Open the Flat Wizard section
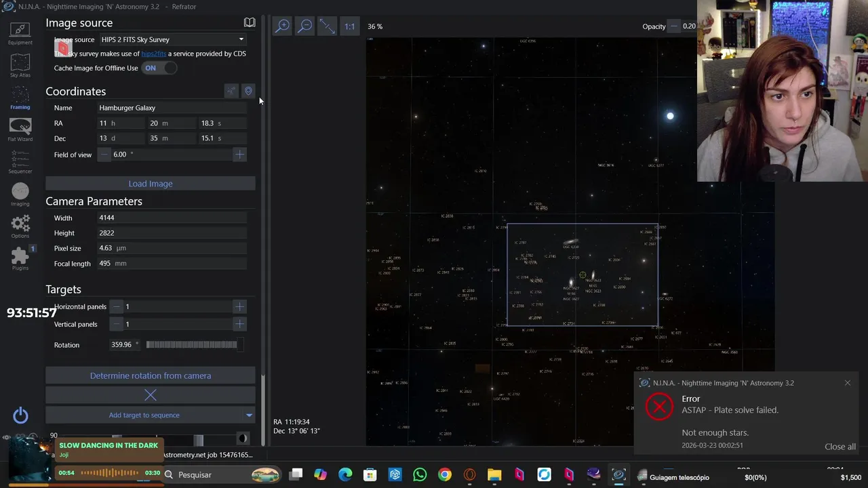The height and width of the screenshot is (488, 868). [x=20, y=129]
